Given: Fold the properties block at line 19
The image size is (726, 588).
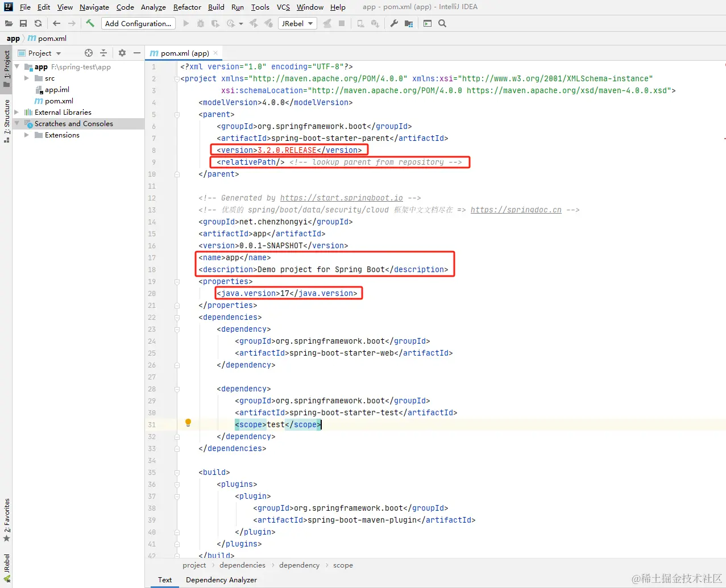Looking at the screenshot, I should [177, 282].
